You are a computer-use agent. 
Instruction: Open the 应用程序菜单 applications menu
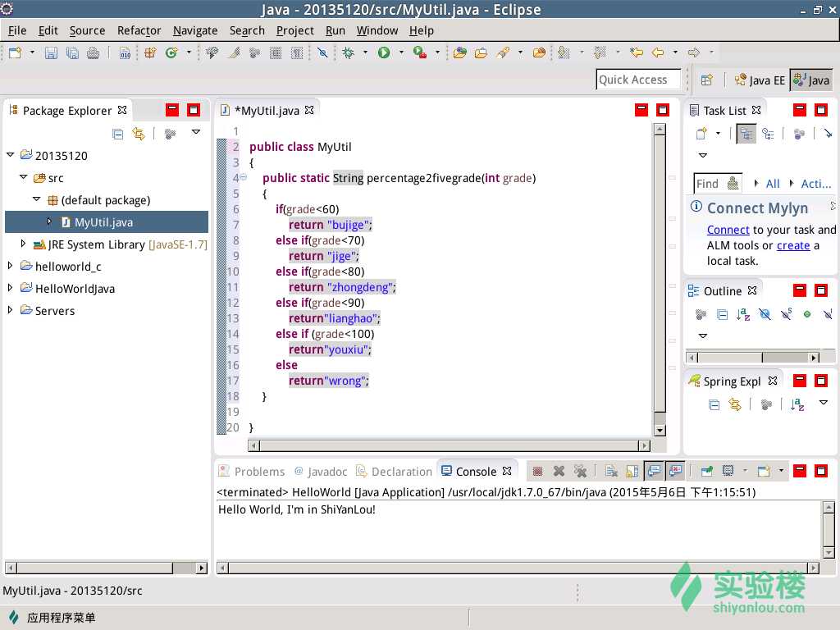coord(52,618)
